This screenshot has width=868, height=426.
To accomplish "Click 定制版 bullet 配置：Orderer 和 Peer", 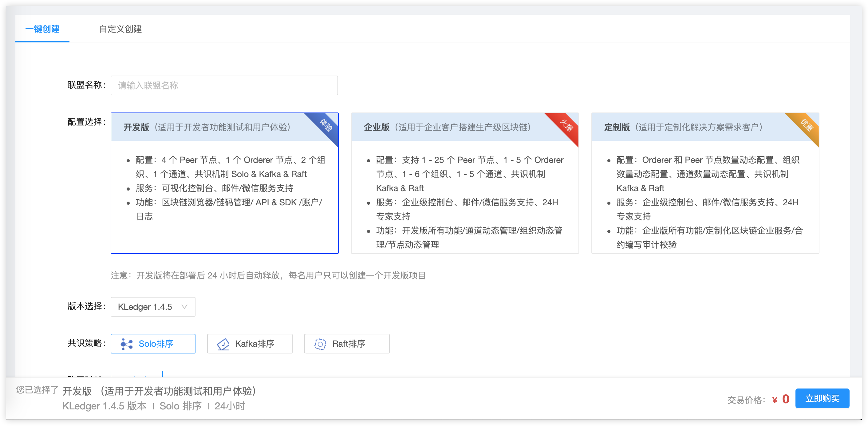I will click(x=708, y=174).
